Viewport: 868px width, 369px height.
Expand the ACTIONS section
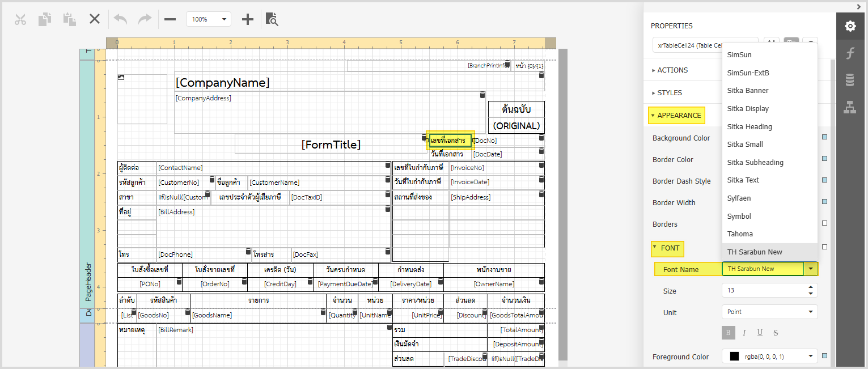pos(672,70)
